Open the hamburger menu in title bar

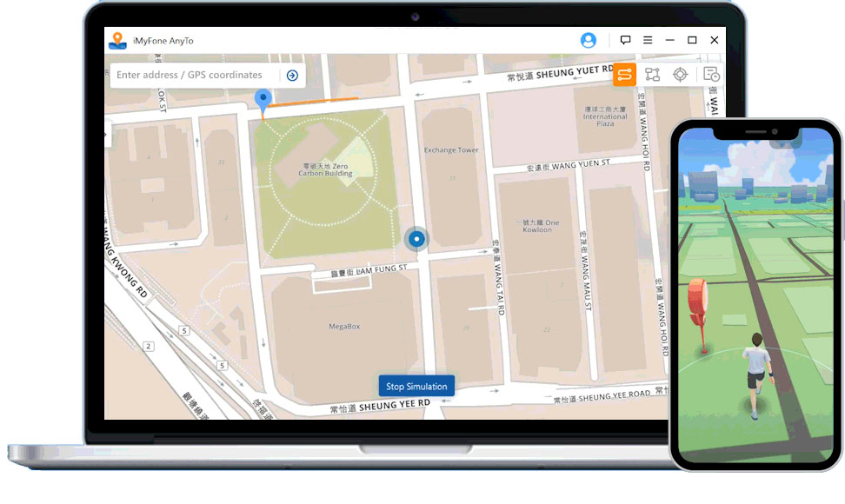pos(648,40)
